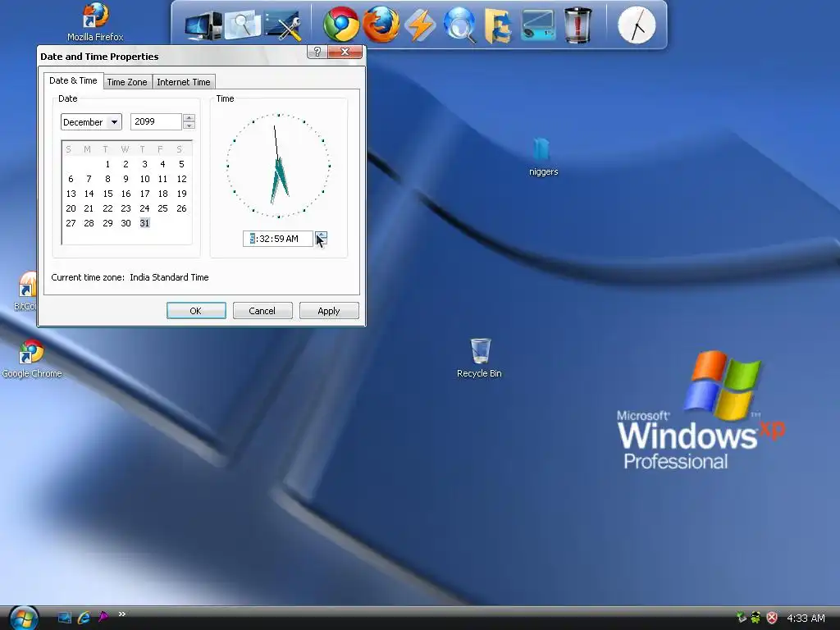Open the Recycle Bin on desktop
840x630 pixels.
479,358
